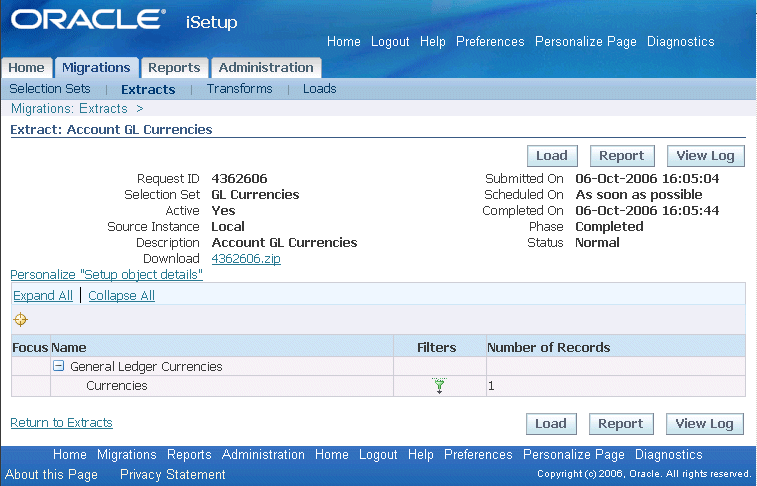Screen dimensions: 757x486
Task: Click the Currencies row name
Action: [117, 386]
